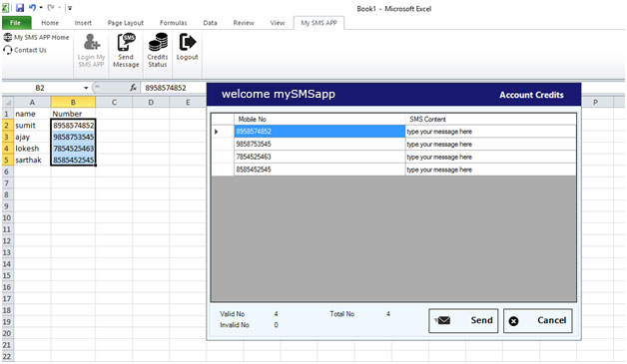
Task: Select mobile number 7854525463 in dialog grid
Action: click(x=319, y=157)
